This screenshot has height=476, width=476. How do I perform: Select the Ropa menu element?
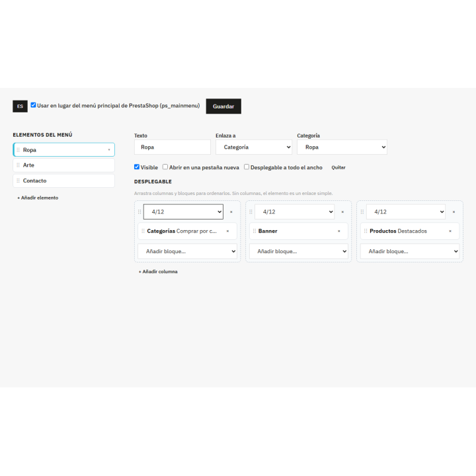point(63,149)
